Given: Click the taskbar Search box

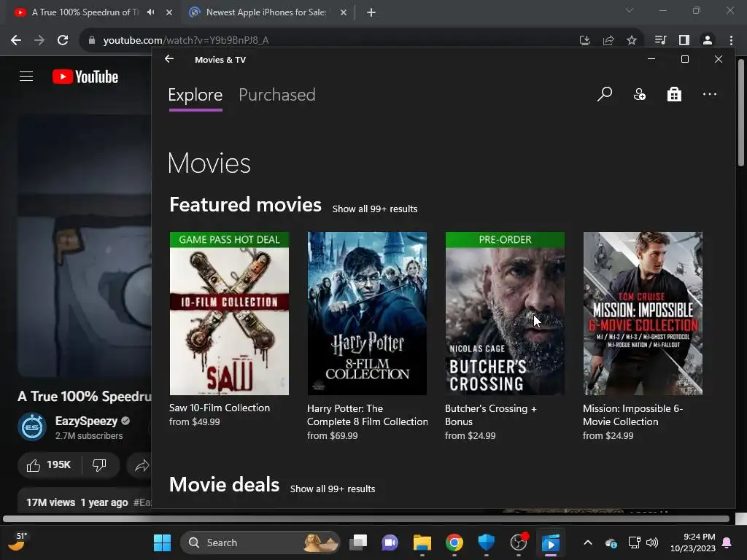Looking at the screenshot, I should [x=260, y=542].
